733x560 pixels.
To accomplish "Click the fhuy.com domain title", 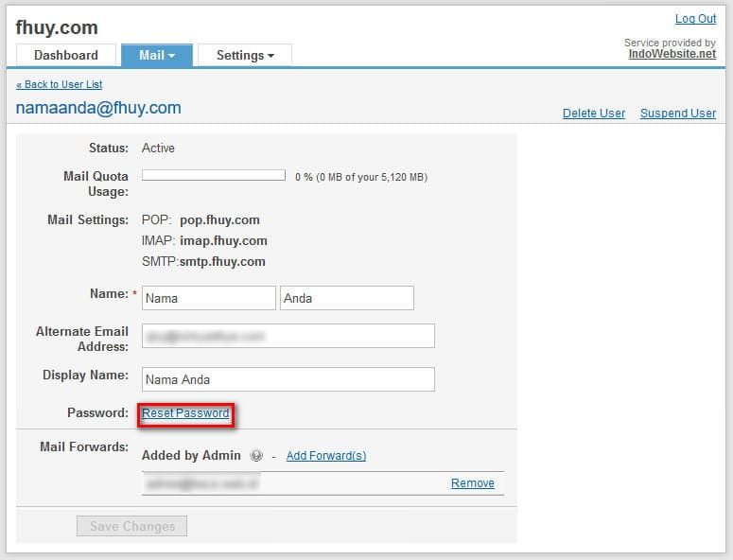I will pos(57,27).
